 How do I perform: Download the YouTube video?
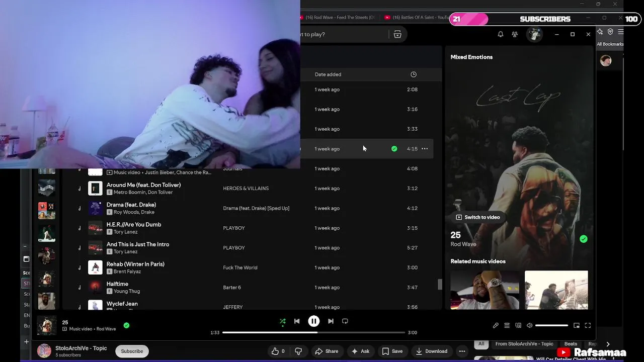[x=431, y=351]
